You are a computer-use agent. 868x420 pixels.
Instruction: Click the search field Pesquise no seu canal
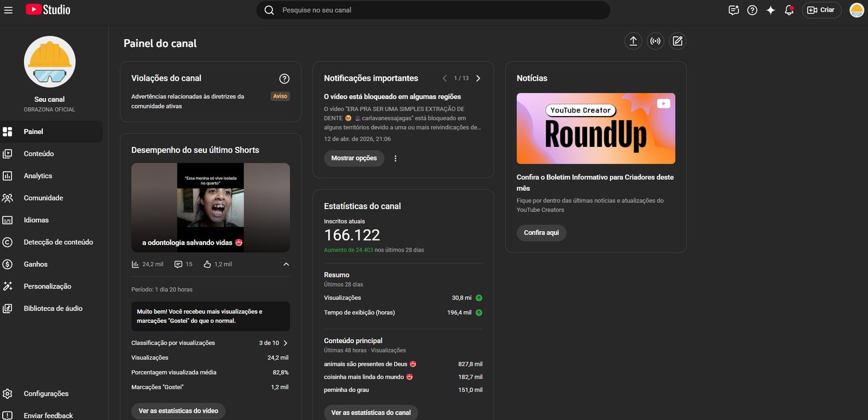coord(434,10)
